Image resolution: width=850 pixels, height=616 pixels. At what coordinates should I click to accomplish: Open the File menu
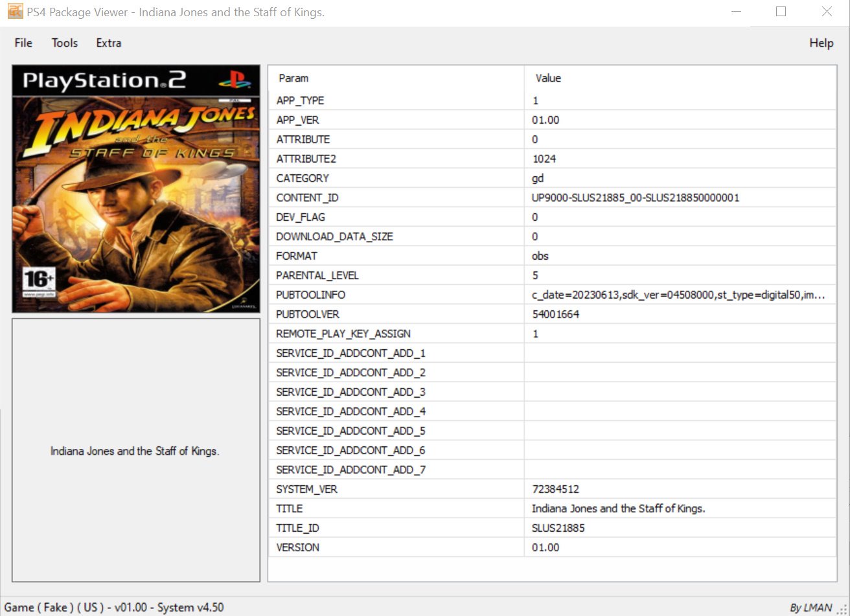(23, 43)
